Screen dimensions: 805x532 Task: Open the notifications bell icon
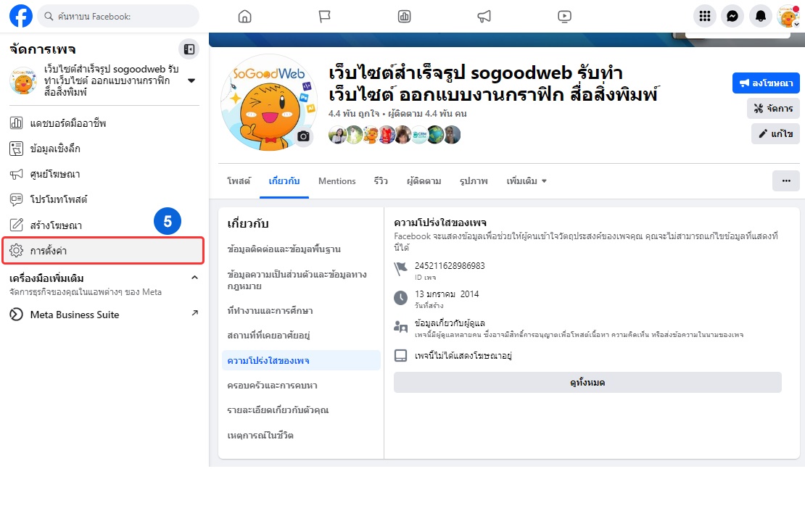tap(760, 17)
